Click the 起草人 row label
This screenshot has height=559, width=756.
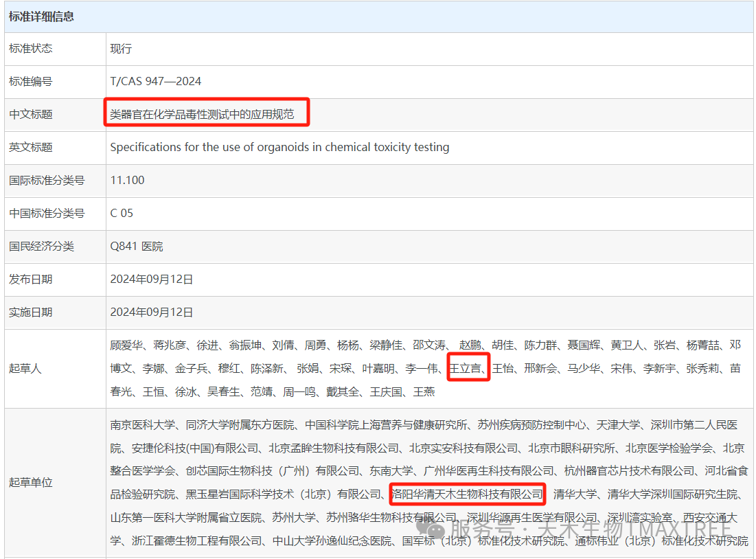pyautogui.click(x=25, y=368)
